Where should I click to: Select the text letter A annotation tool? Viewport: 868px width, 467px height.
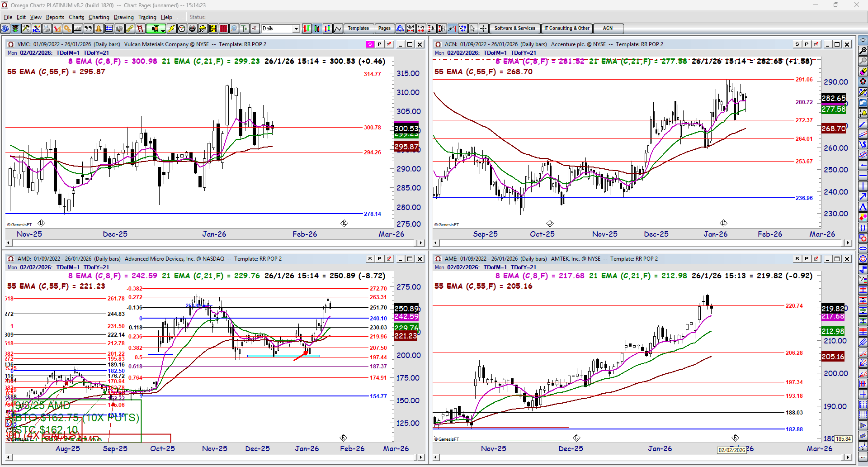click(863, 207)
